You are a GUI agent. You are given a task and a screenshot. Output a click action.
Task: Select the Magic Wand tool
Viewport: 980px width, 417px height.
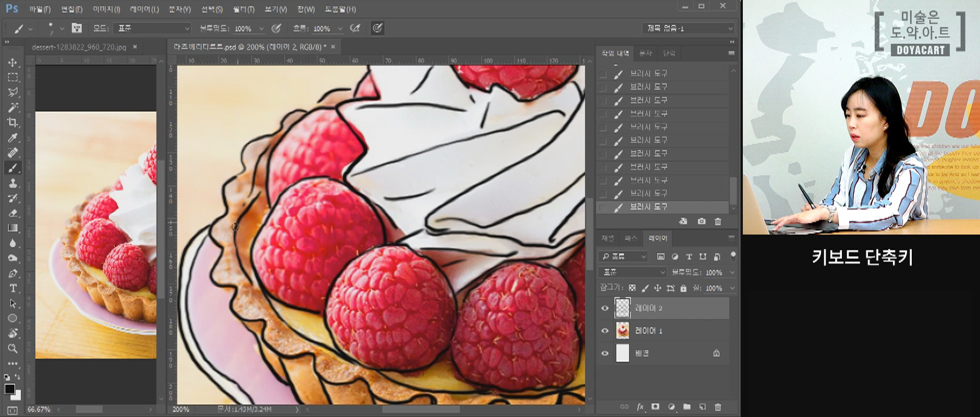(13, 107)
